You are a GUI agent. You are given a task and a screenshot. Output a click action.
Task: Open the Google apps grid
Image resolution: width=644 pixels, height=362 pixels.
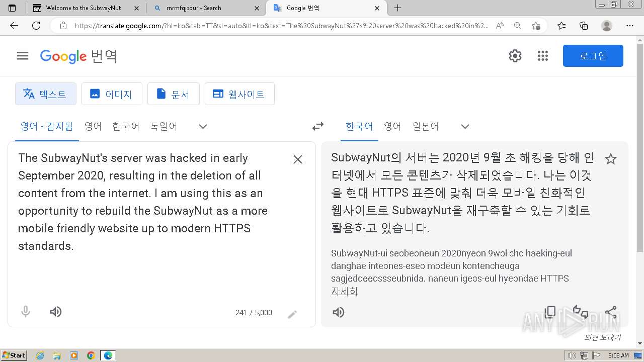[542, 56]
